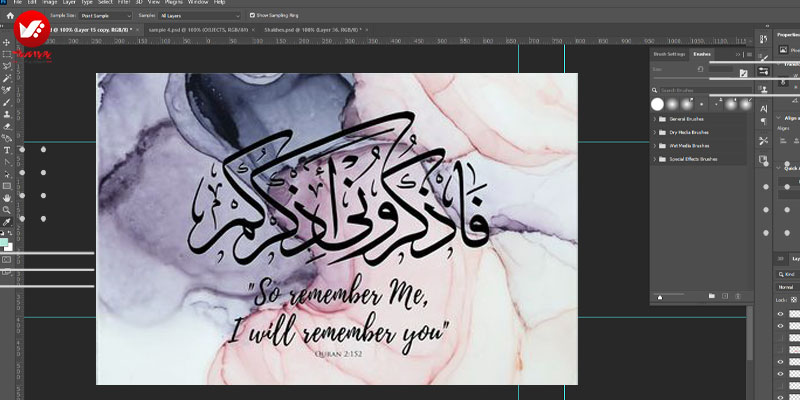Open the Paragraph panel dock icon
Image resolution: width=800 pixels, height=400 pixels.
(x=763, y=121)
